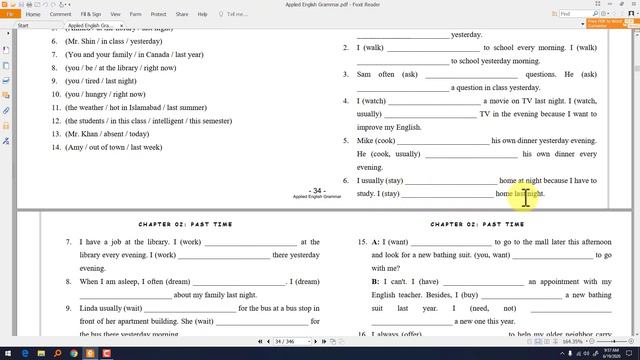Open the page number dropdown arrow
Screen dimensions: 640x360
(309, 341)
